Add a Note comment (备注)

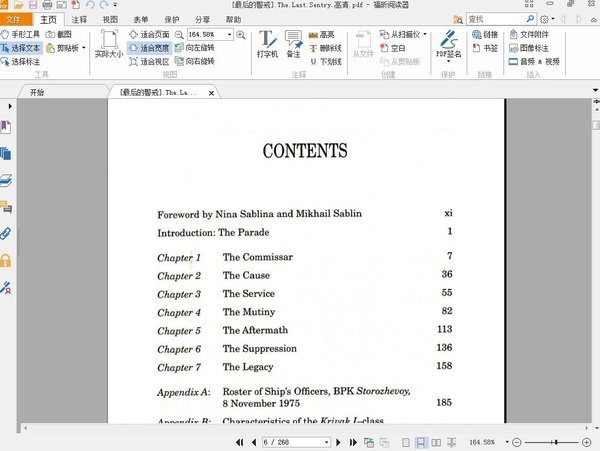pyautogui.click(x=293, y=44)
